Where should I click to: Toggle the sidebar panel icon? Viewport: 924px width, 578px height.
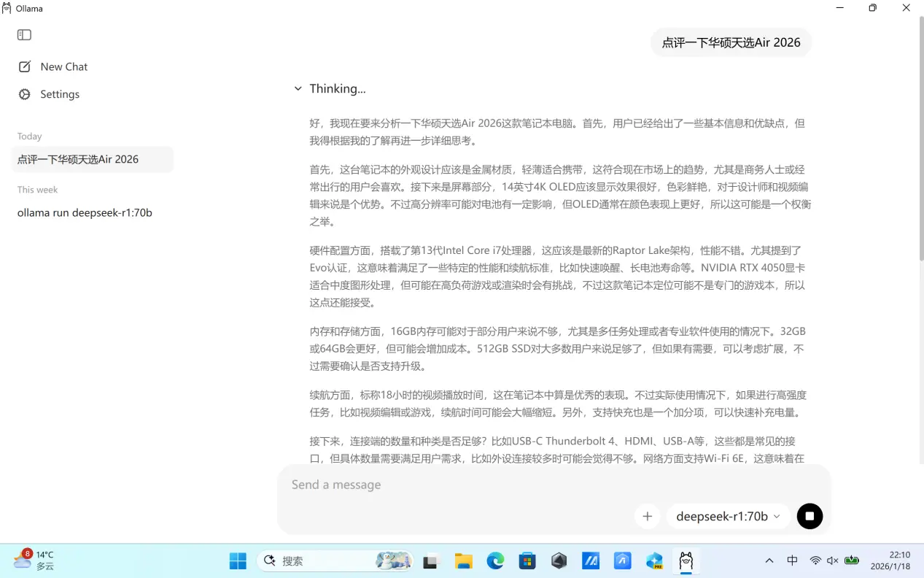click(24, 35)
